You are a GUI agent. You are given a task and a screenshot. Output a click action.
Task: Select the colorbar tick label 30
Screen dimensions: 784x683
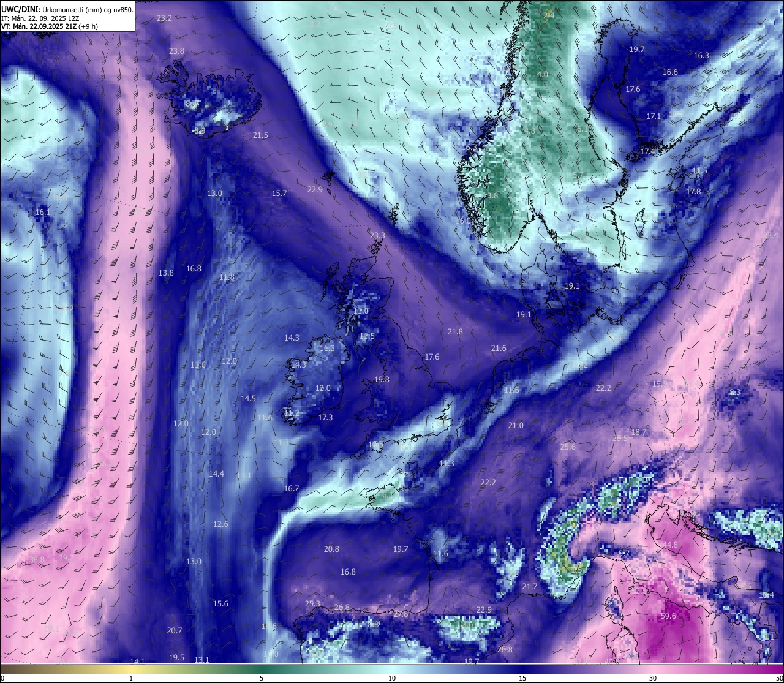tap(653, 678)
